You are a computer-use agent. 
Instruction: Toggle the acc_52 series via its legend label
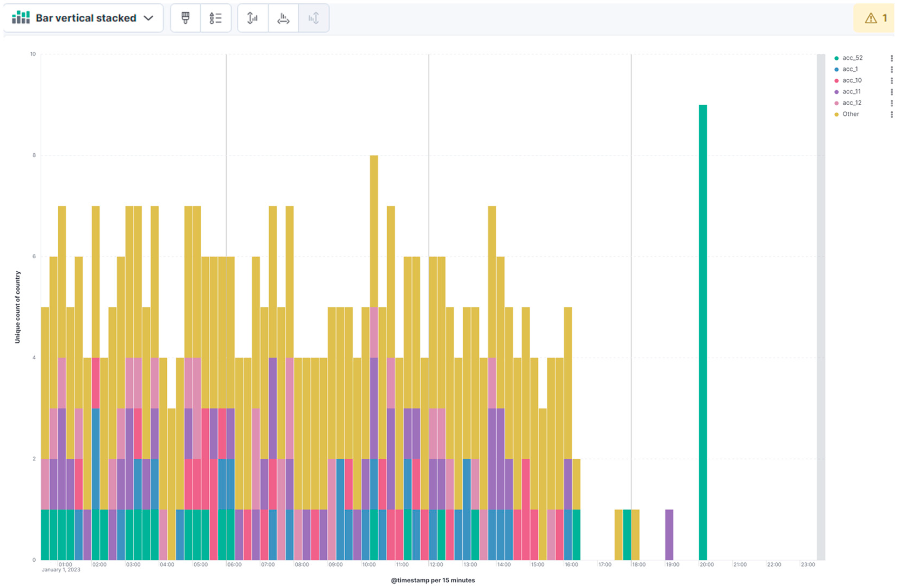coord(852,58)
